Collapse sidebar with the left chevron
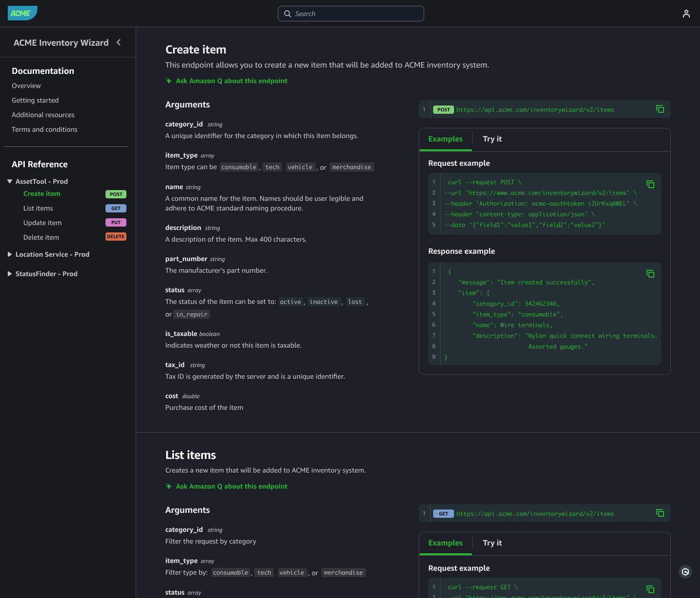 [119, 42]
